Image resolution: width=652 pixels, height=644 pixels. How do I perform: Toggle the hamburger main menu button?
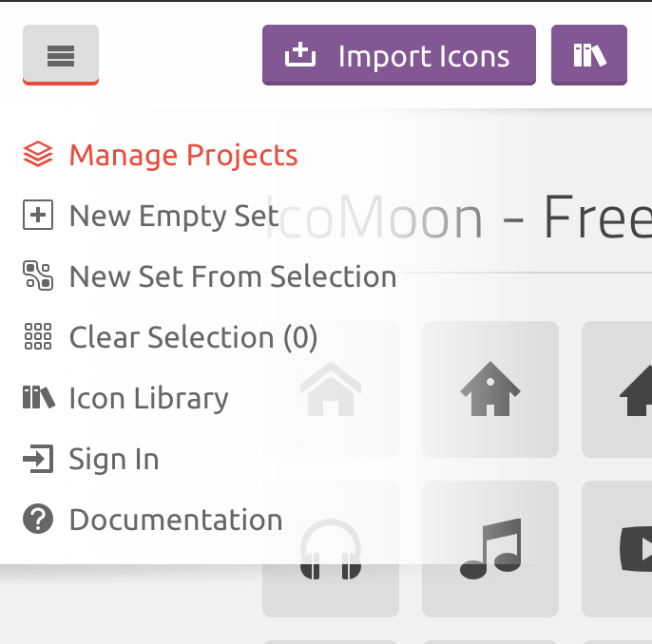(61, 55)
